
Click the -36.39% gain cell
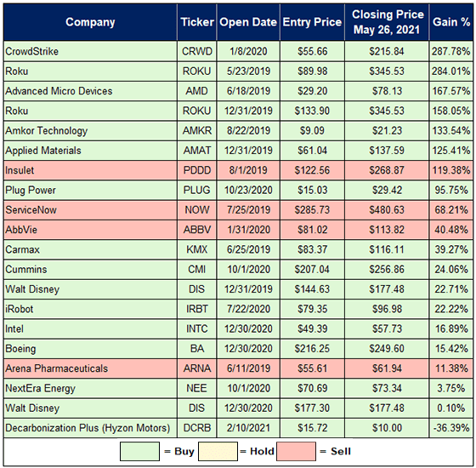[x=451, y=428]
